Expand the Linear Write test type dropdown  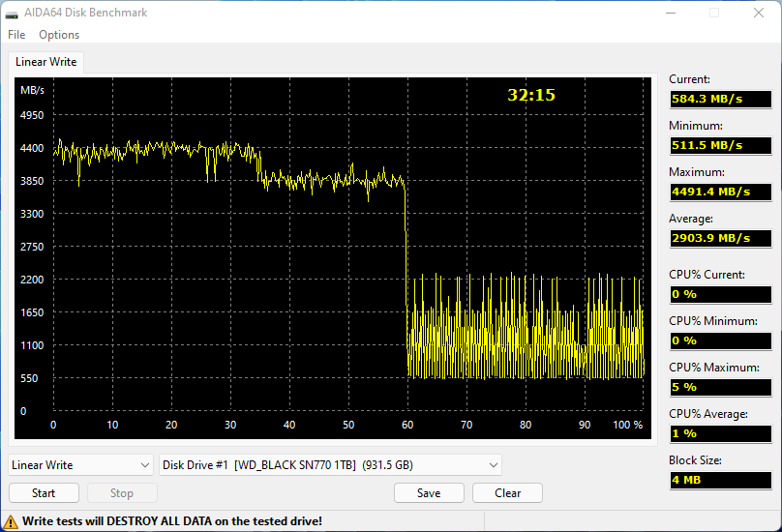(x=80, y=465)
